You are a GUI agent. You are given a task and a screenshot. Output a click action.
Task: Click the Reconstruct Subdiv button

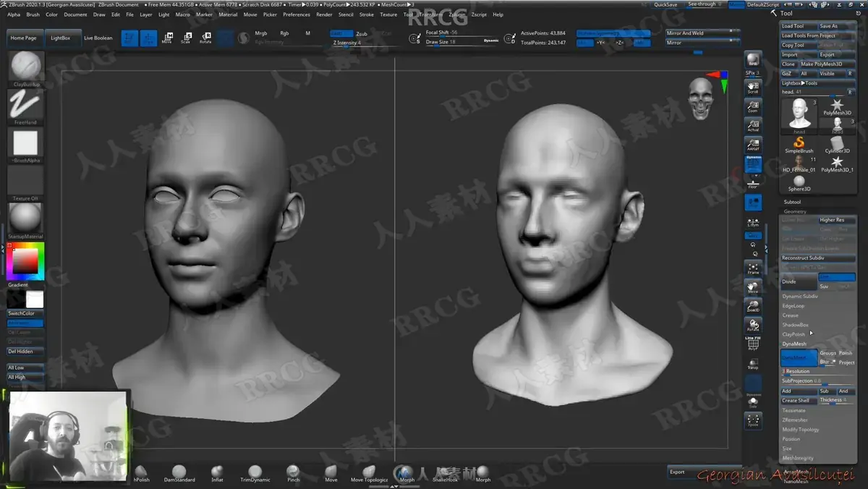(x=818, y=258)
